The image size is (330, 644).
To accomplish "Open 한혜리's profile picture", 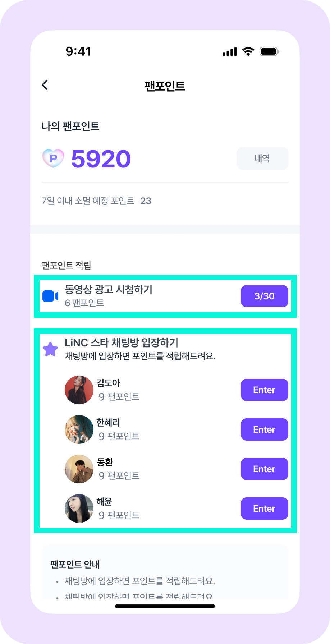I will tap(79, 429).
